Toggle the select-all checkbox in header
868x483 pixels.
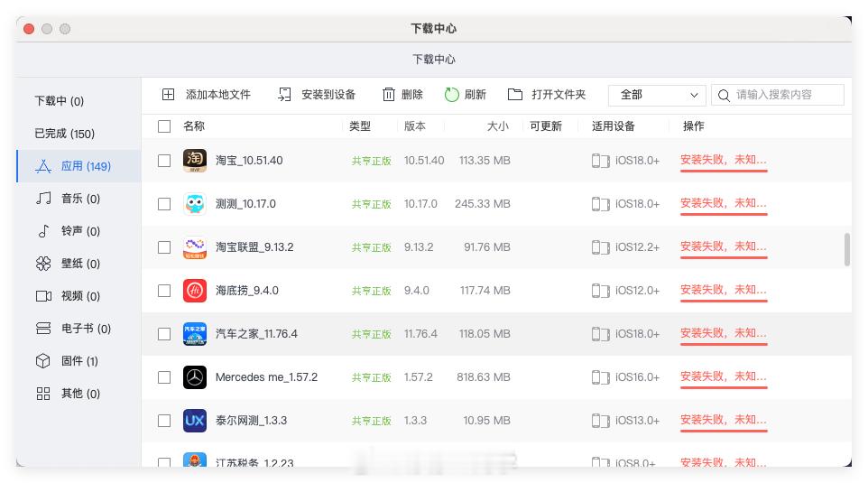(x=164, y=126)
